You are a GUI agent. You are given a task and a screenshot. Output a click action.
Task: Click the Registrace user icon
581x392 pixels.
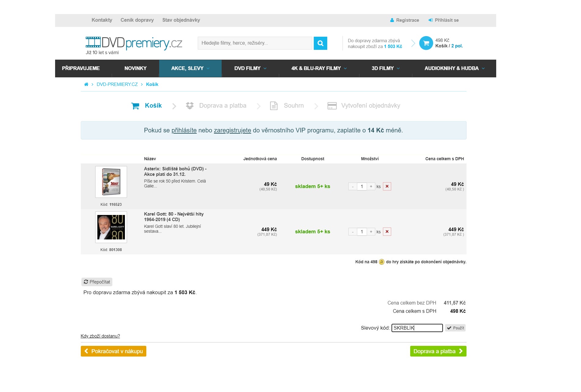[x=392, y=20]
